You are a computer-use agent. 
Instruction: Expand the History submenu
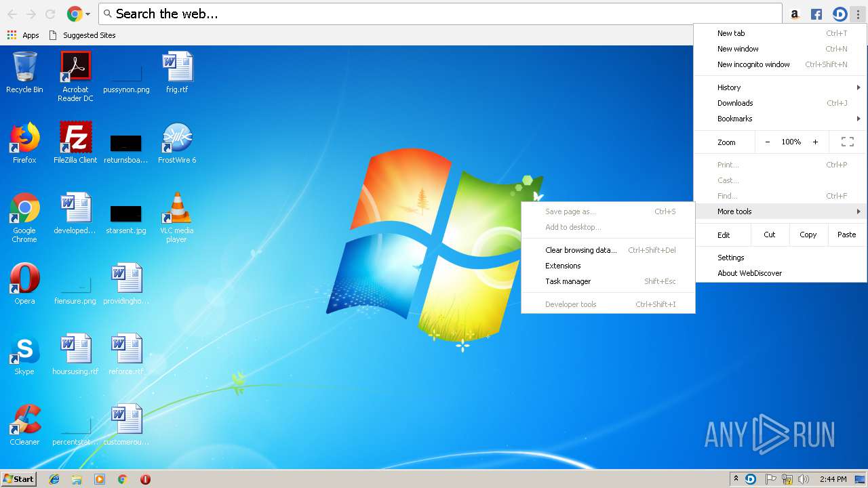781,87
